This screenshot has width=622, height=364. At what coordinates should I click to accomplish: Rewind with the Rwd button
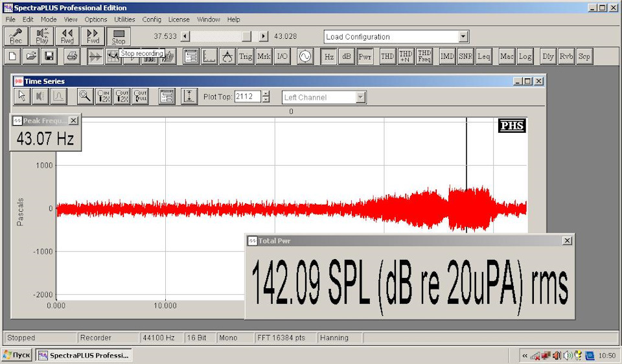click(67, 36)
